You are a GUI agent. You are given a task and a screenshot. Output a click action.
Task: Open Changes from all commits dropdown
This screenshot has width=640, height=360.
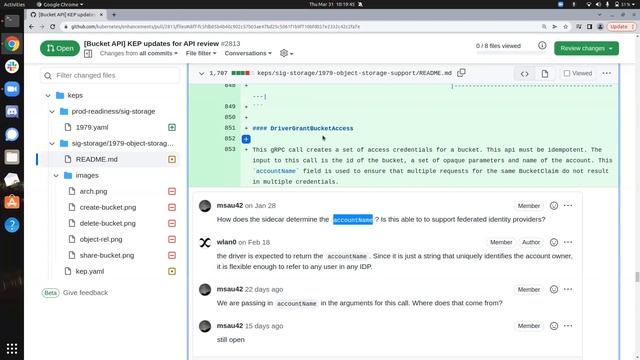click(139, 53)
